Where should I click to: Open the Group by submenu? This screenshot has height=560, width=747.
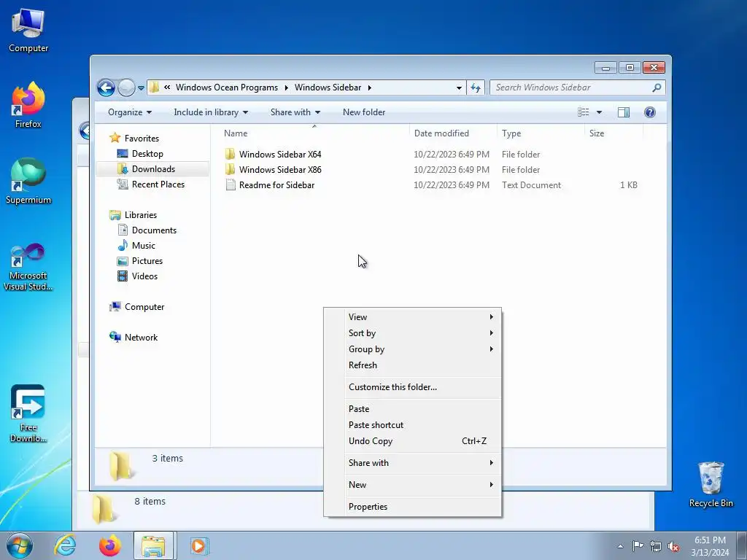coord(413,349)
